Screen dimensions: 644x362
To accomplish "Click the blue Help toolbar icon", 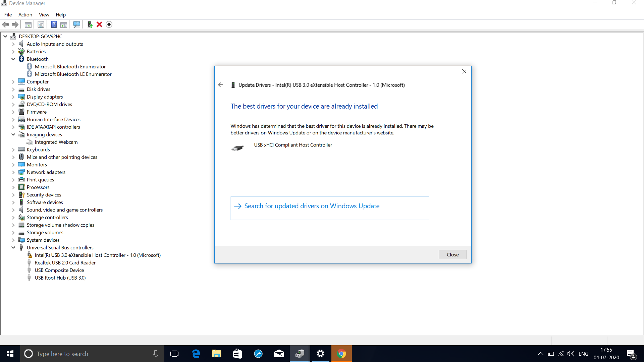I will (54, 24).
